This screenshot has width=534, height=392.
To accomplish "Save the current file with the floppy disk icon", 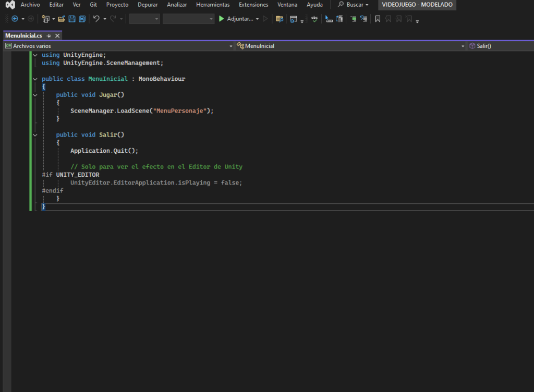I will (x=72, y=19).
